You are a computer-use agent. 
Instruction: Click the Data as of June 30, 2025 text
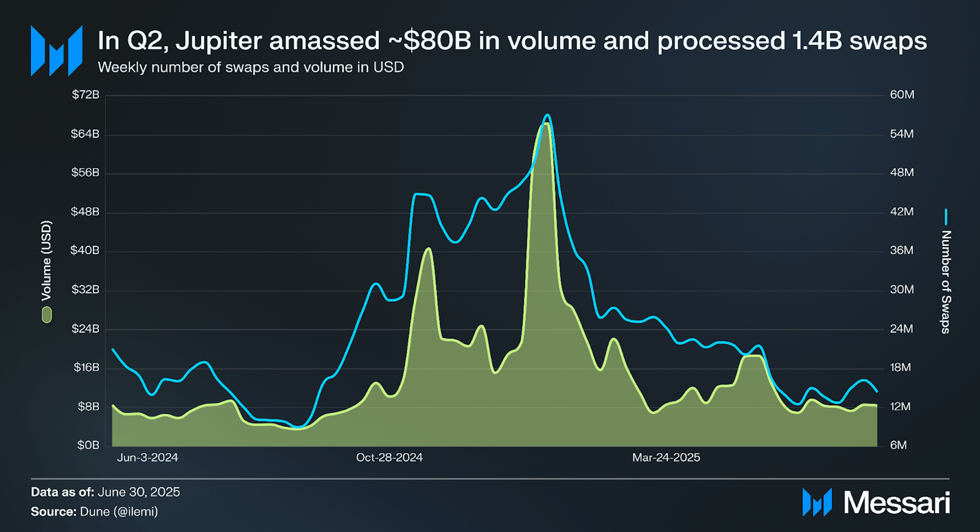[105, 492]
